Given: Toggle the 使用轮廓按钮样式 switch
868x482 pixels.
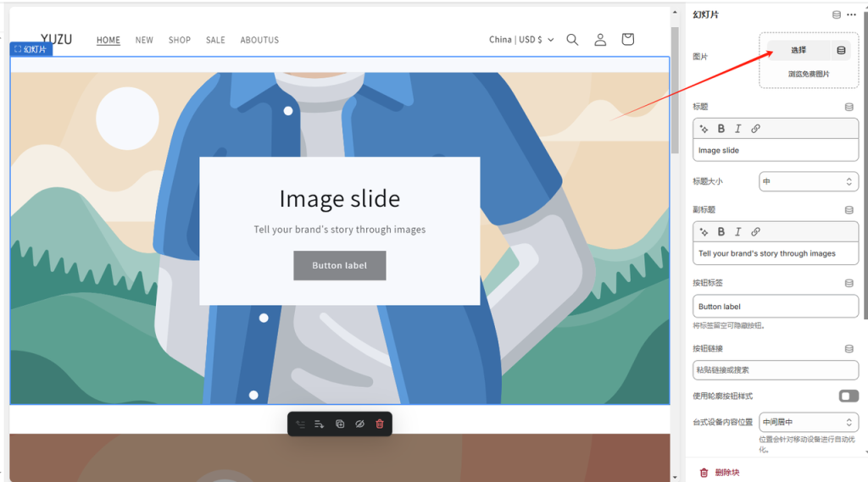Looking at the screenshot, I should (x=848, y=396).
